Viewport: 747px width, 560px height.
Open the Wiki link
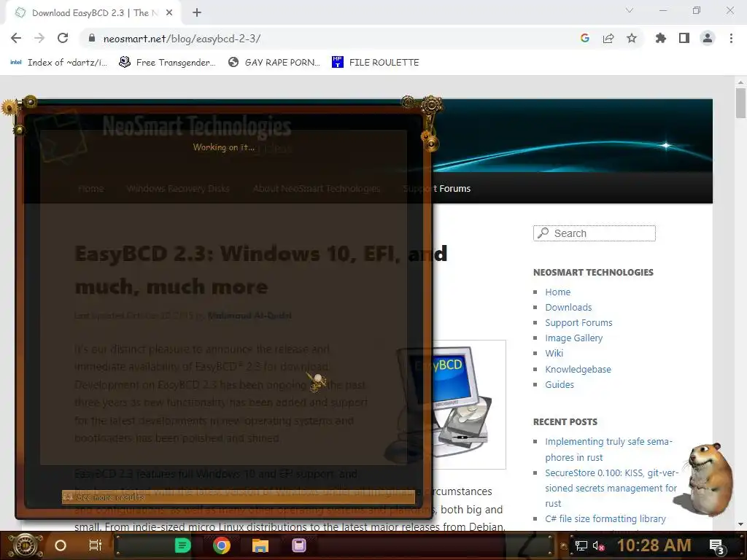click(x=554, y=353)
